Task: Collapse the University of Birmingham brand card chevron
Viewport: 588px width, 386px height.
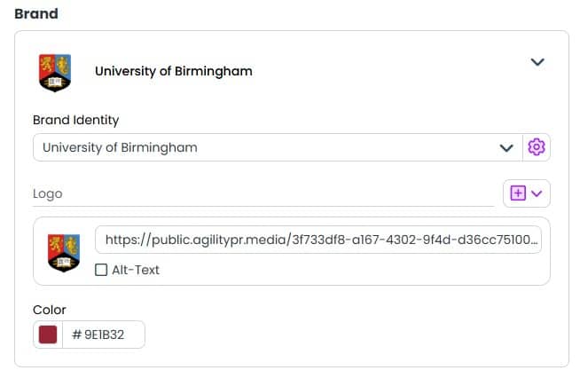Action: coord(537,62)
